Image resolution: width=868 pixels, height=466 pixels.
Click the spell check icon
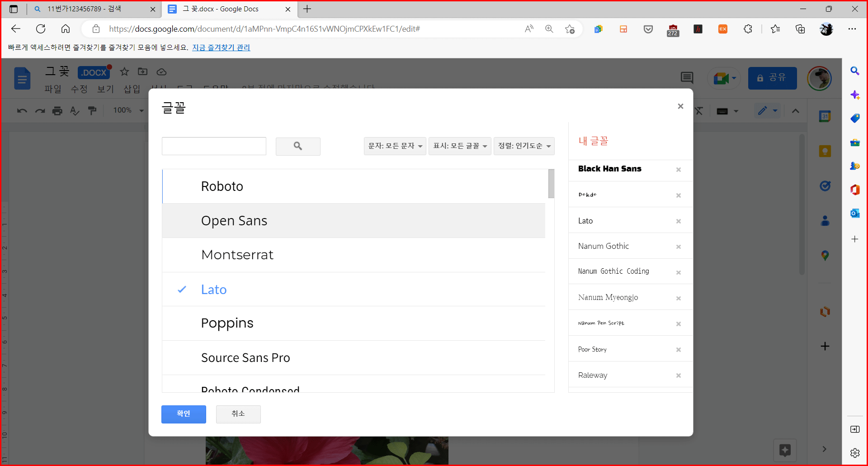(75, 111)
